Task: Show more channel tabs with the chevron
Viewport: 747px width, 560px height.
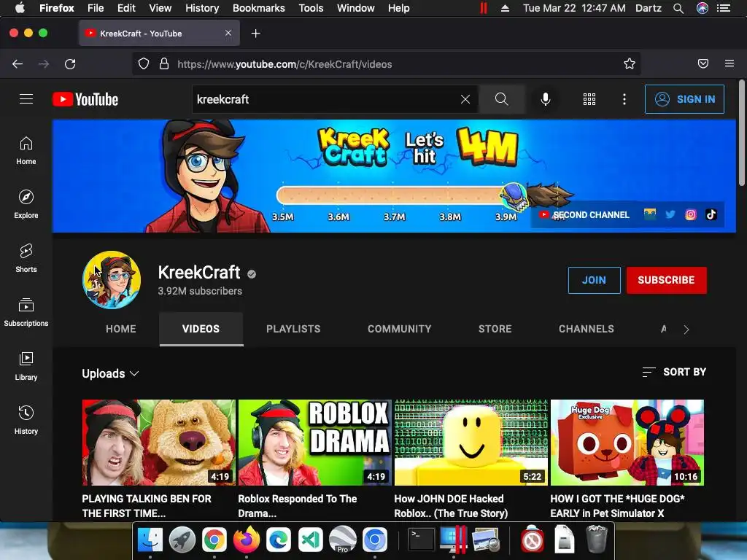Action: 686,330
